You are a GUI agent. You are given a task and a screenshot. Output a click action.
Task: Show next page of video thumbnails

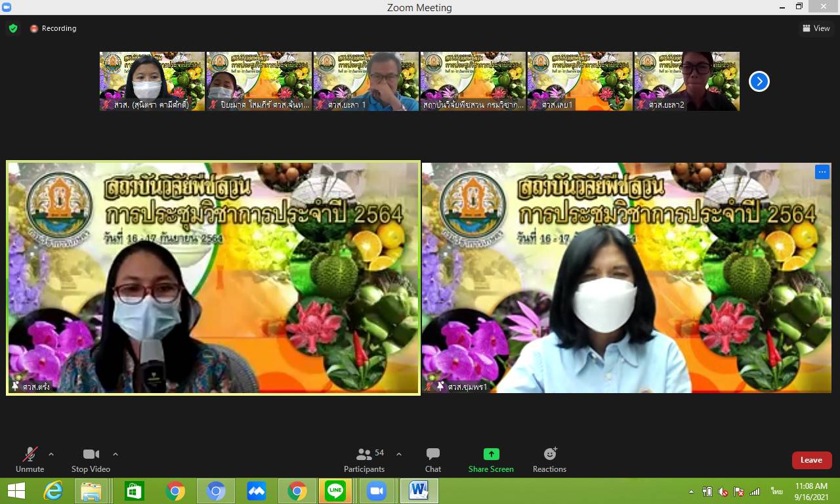[x=759, y=81]
